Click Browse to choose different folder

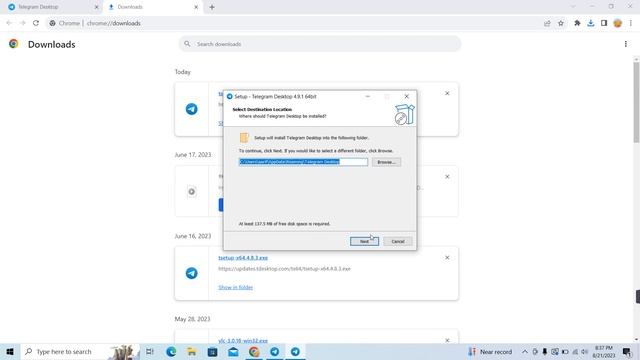tap(386, 162)
